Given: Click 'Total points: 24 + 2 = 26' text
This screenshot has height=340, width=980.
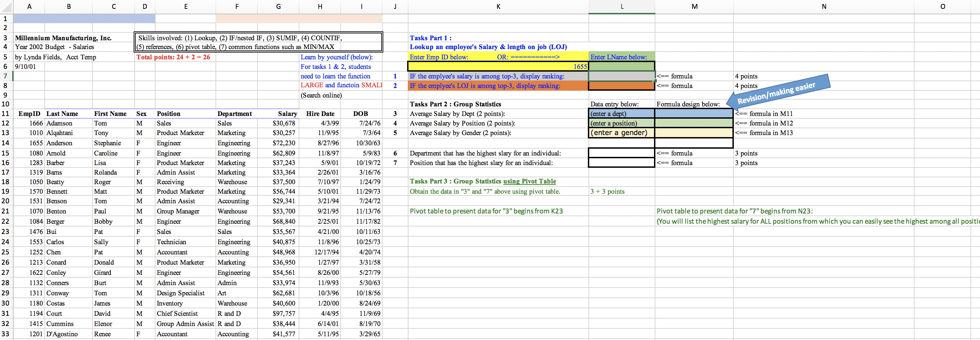Looking at the screenshot, I should [x=173, y=57].
